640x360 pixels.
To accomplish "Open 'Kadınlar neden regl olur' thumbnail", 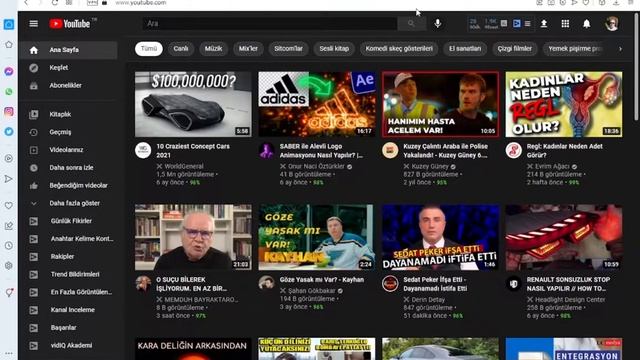I will click(x=564, y=104).
